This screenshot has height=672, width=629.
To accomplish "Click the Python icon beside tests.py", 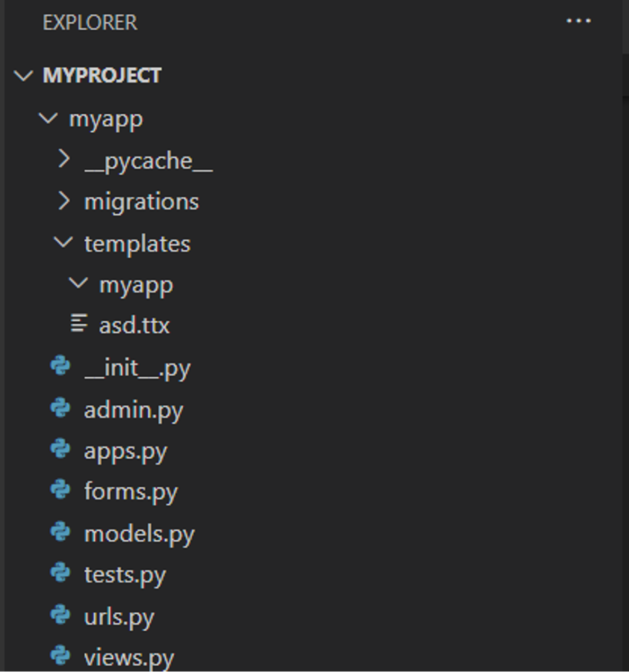I will (60, 573).
